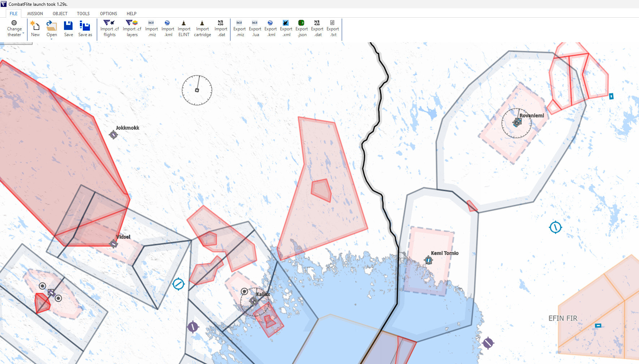
Task: Export mission to .xml
Action: pos(286,29)
